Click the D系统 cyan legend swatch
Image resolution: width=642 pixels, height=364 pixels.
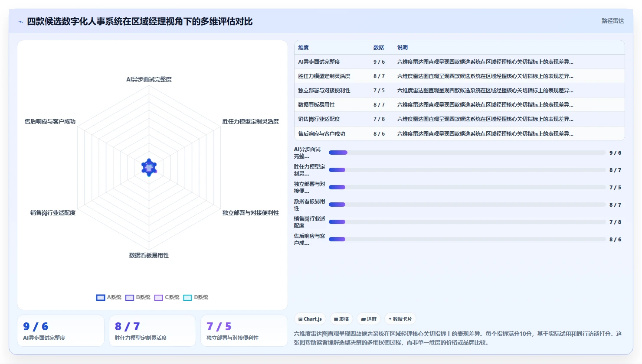[x=188, y=298]
